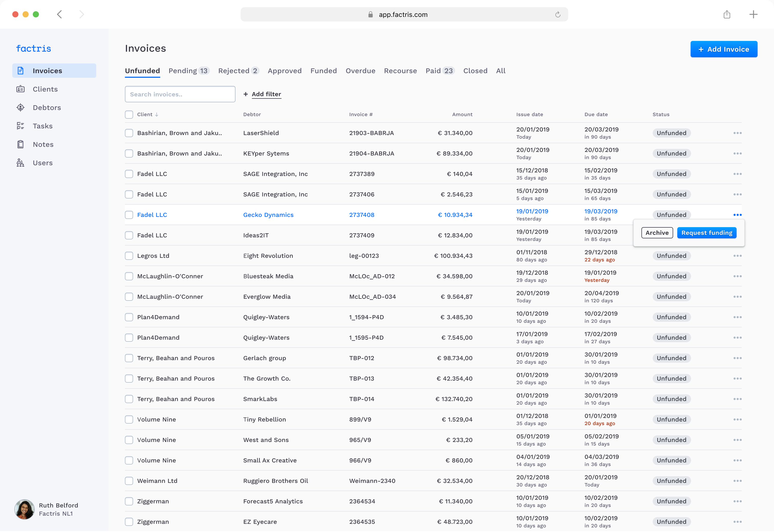774x532 pixels.
Task: Select the Clients icon in the sidebar
Action: [x=21, y=89]
